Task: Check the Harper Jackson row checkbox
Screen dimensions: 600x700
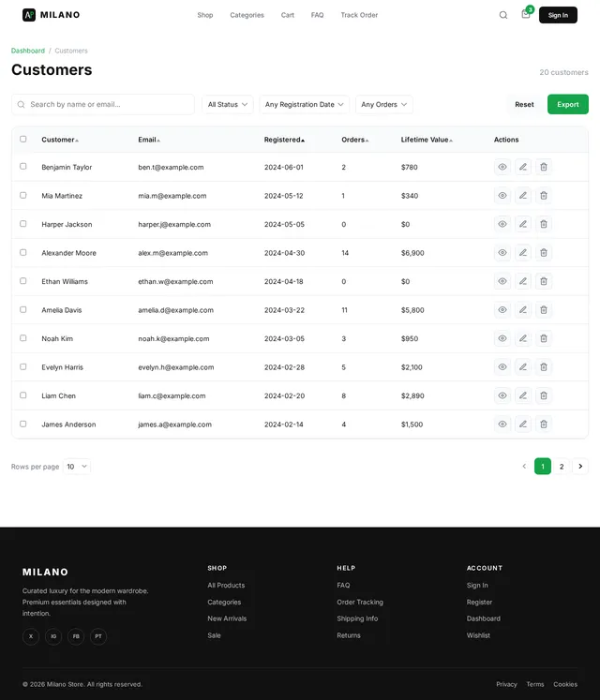Action: [23, 224]
